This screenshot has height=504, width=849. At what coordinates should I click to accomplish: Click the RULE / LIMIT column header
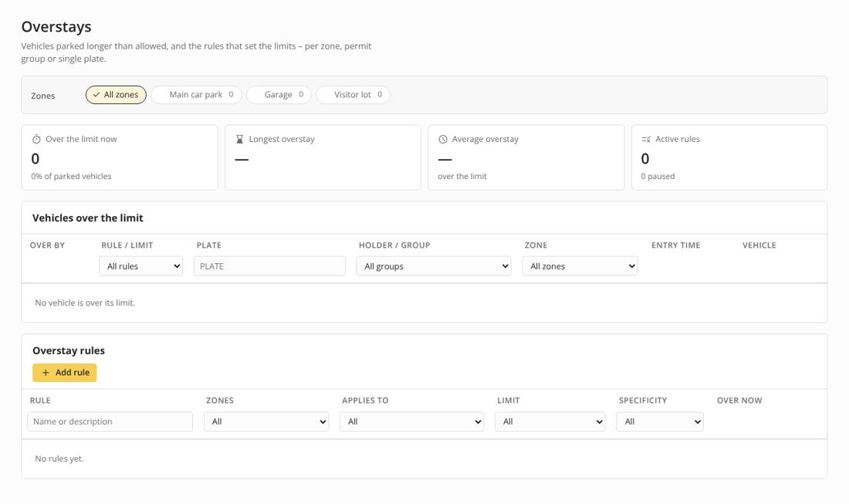pyautogui.click(x=127, y=245)
